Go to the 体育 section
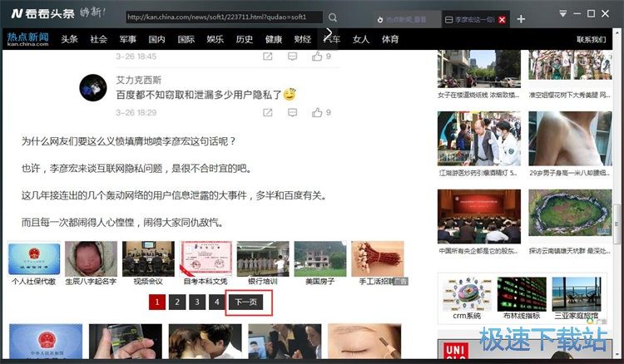The height and width of the screenshot is (364, 624). (390, 39)
